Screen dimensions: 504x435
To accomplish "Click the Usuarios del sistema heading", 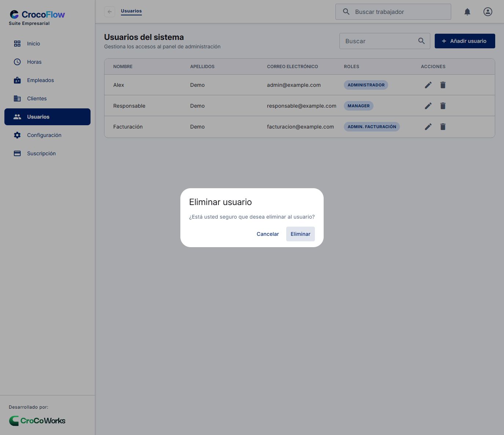I will (x=144, y=37).
